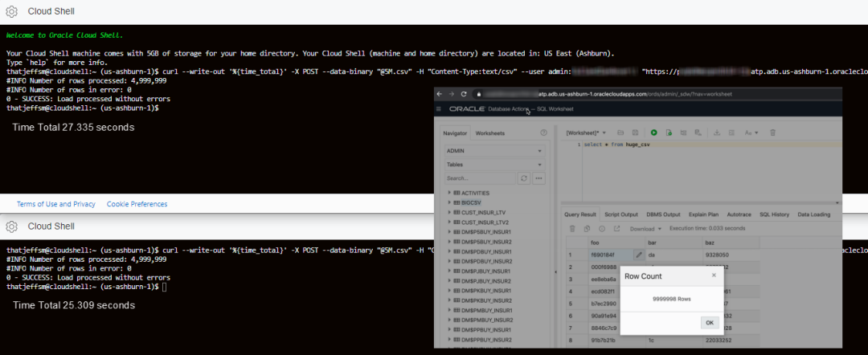Open the Download dropdown in Query Result

click(645, 228)
